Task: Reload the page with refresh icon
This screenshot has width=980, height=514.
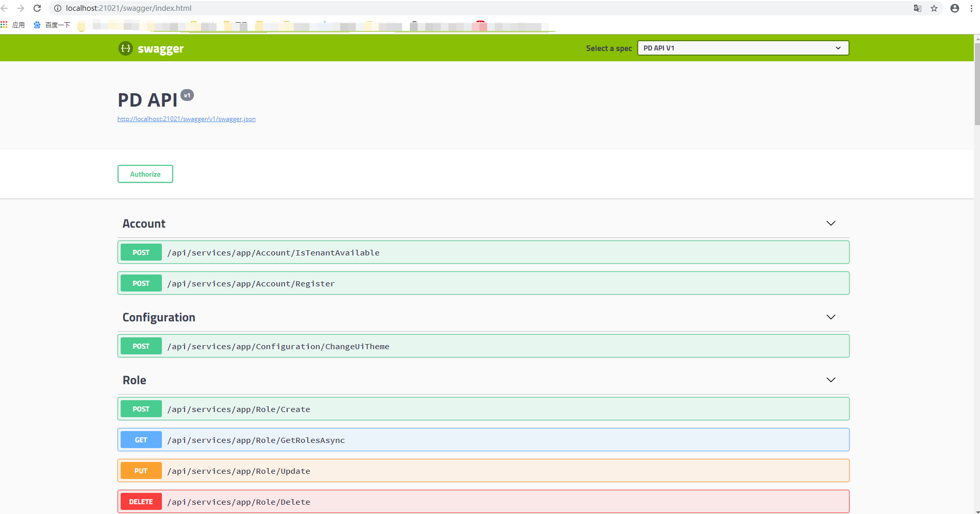Action: click(x=37, y=8)
